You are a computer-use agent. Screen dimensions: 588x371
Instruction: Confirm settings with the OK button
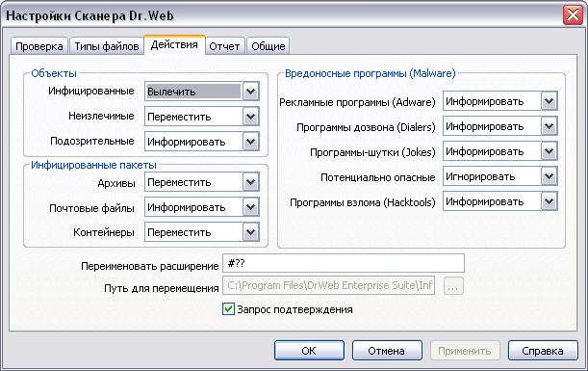(309, 351)
